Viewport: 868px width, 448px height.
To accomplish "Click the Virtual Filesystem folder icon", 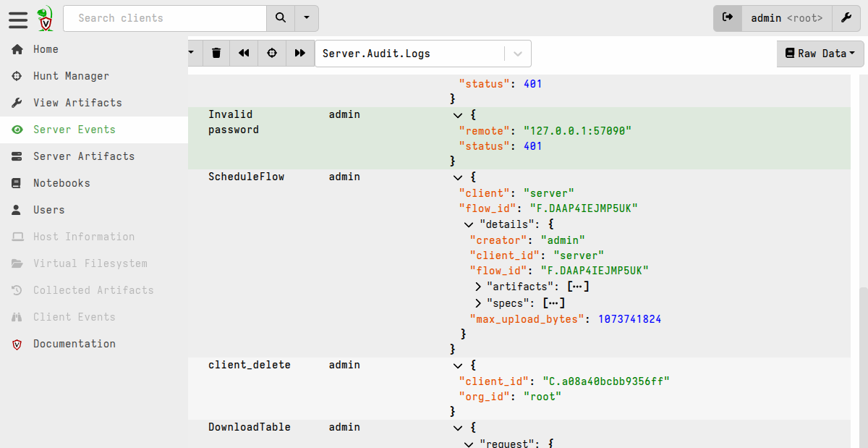I will pyautogui.click(x=17, y=263).
